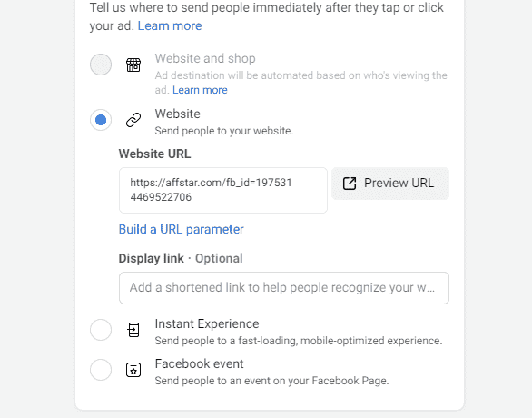Click the Facebook event label text
532x418 pixels.
click(199, 364)
